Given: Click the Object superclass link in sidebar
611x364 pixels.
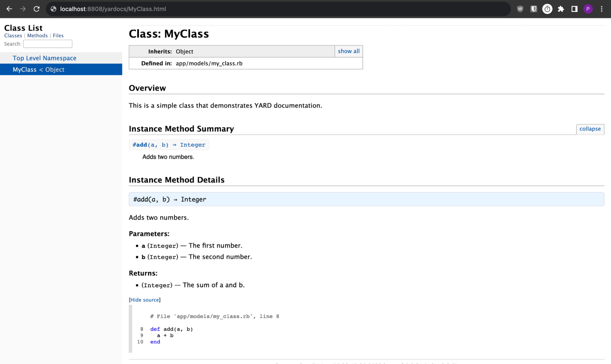Looking at the screenshot, I should (x=55, y=69).
